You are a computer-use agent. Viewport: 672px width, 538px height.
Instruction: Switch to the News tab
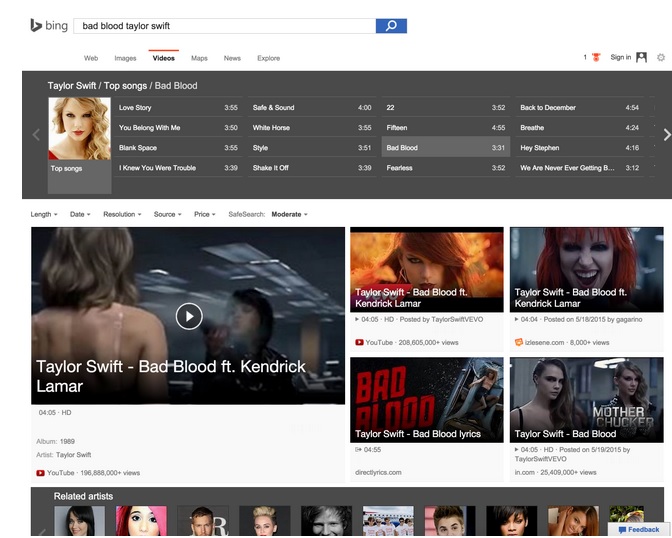[232, 59]
